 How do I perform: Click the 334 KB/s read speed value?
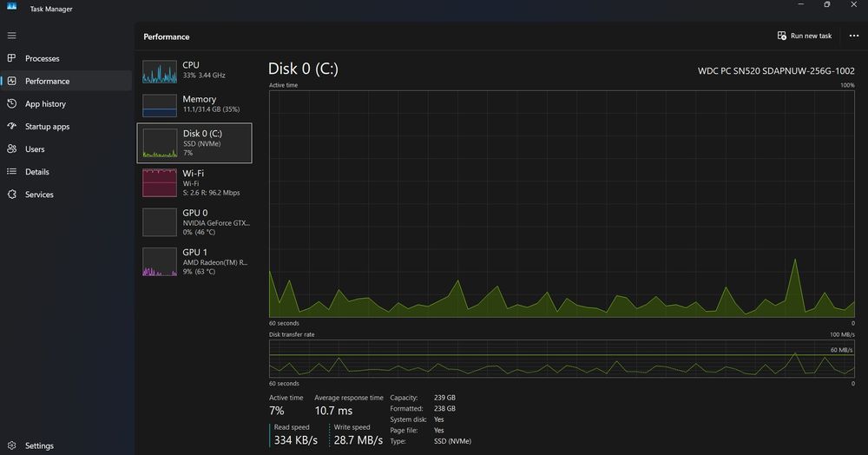(x=296, y=440)
